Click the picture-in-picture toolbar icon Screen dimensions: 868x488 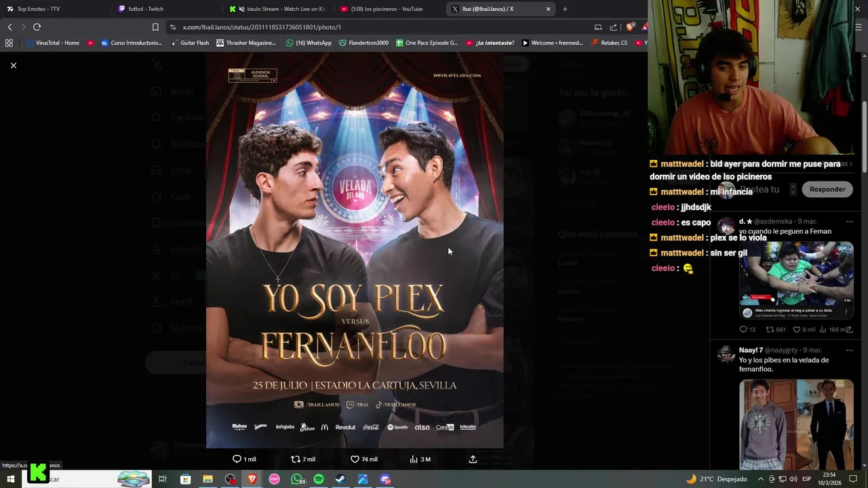(598, 27)
